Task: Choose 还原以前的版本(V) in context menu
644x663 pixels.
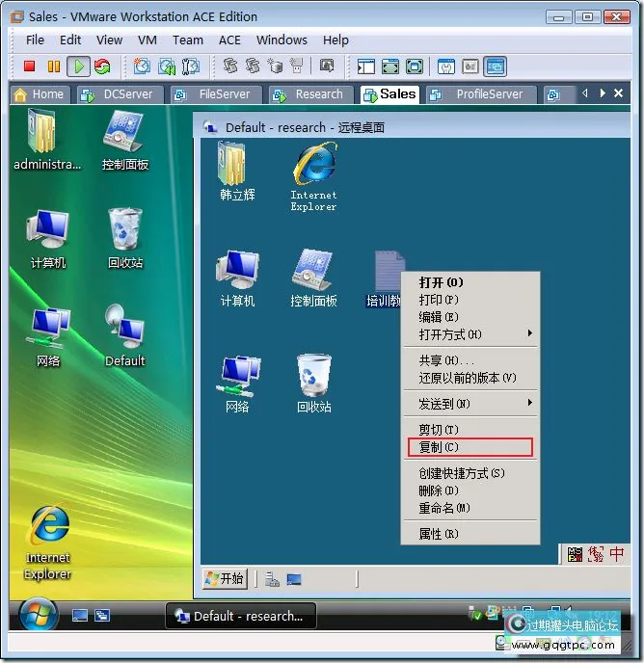Action: tap(470, 378)
